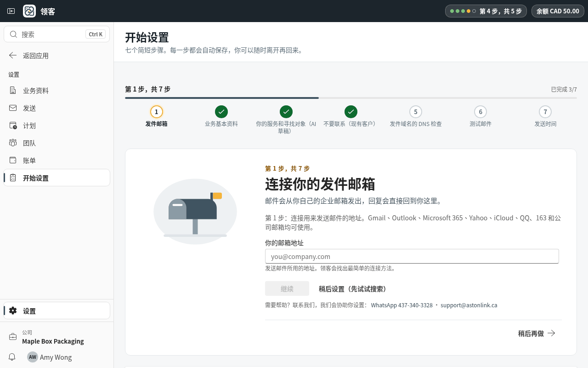The image size is (588, 368).
Task: Click the 设置 gear icon
Action: (13, 310)
